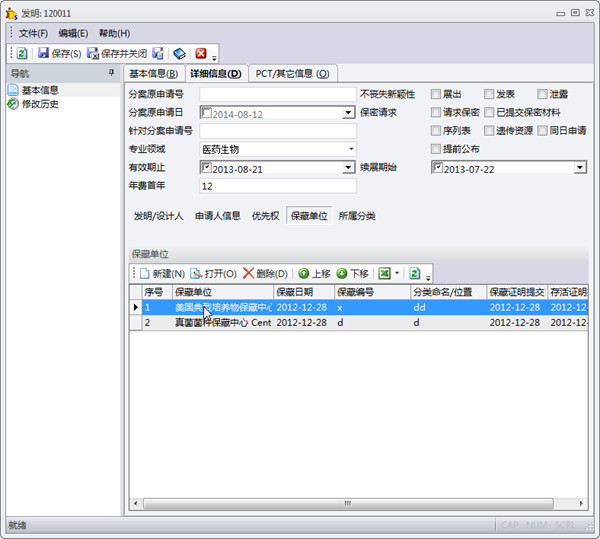Toggle the checkbox inside the 有效期止 date field
The height and width of the screenshot is (539, 600).
point(206,168)
